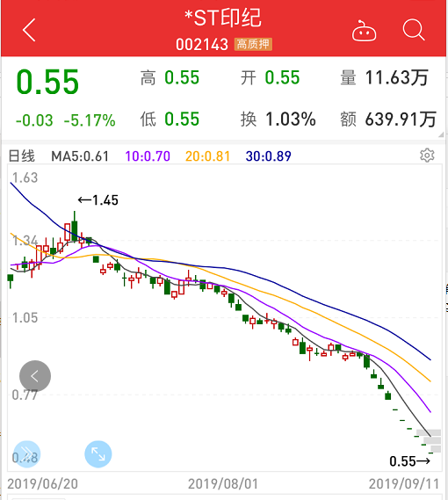Viewport: 448px width, 500px height.
Task: Toggle the MA5:0.61 indicator
Action: [80, 156]
